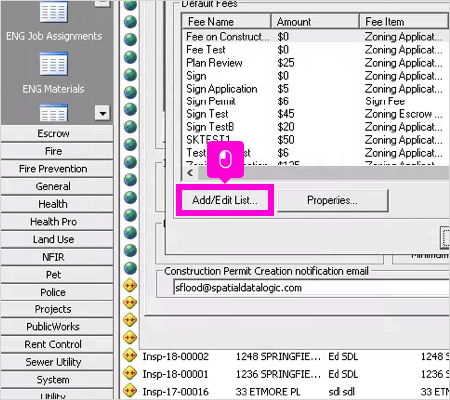
Task: Click the globe icon beside the Fee Test row
Action: pos(130,57)
